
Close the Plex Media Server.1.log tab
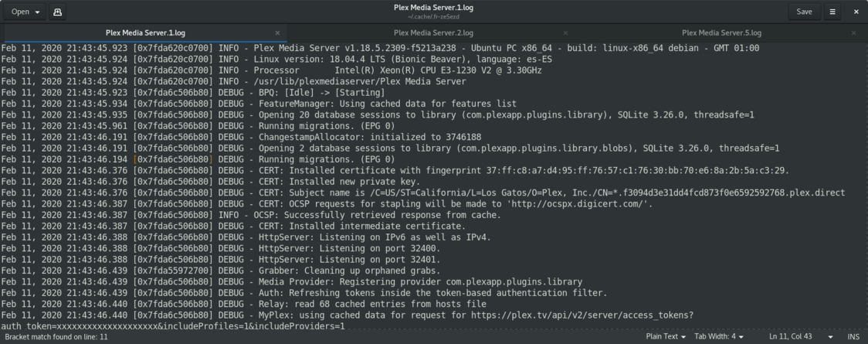click(278, 33)
